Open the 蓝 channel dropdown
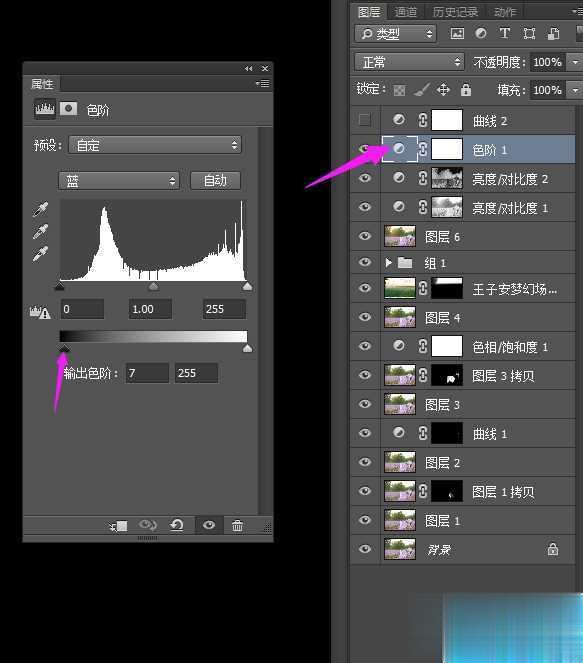The width and height of the screenshot is (583, 663). 119,181
